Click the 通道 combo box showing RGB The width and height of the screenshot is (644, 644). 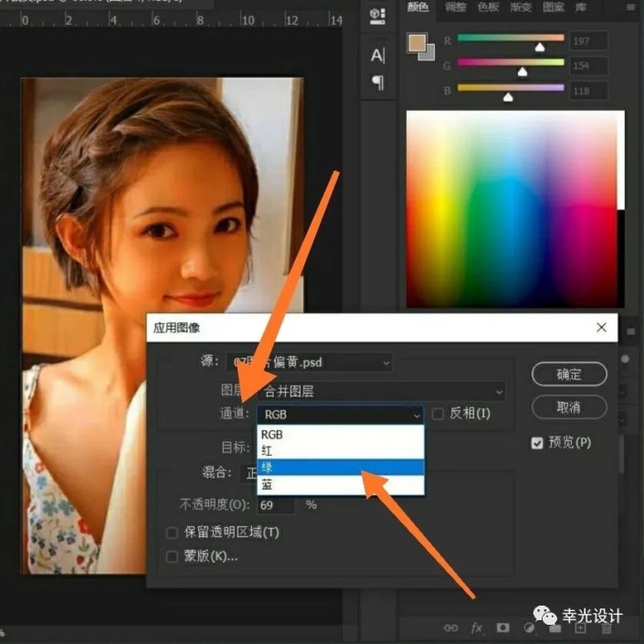click(x=341, y=415)
